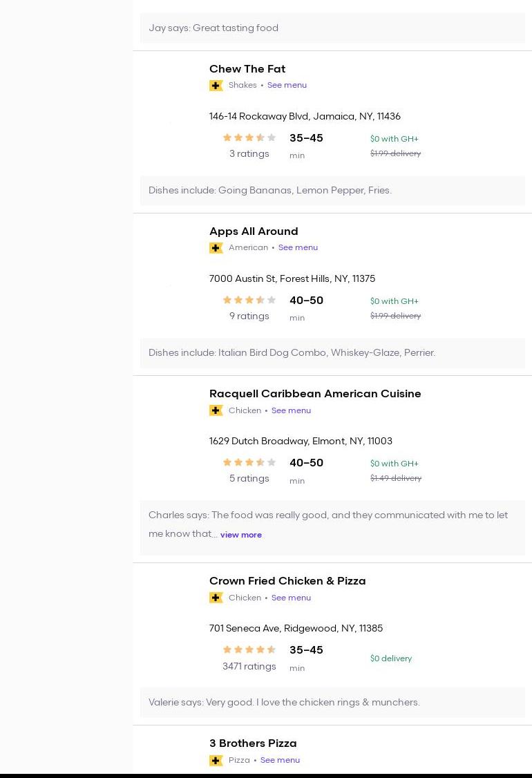Open See menu for 3 Brothers Pizza

280,760
